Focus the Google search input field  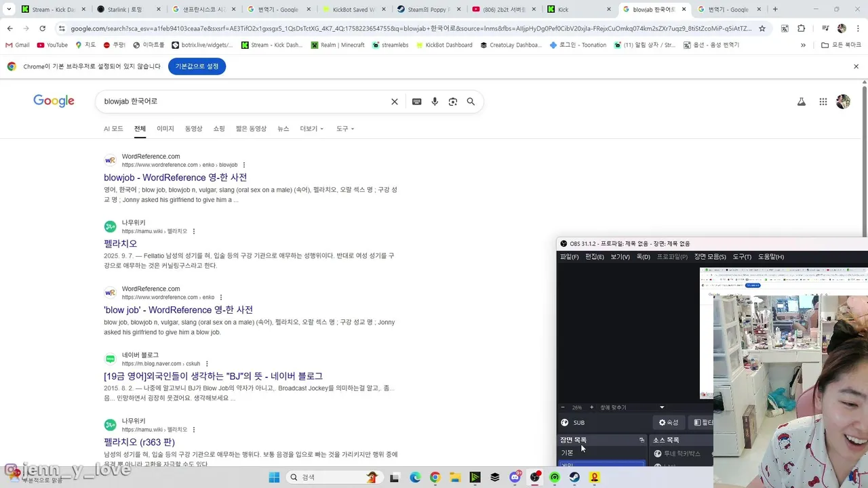click(x=244, y=102)
